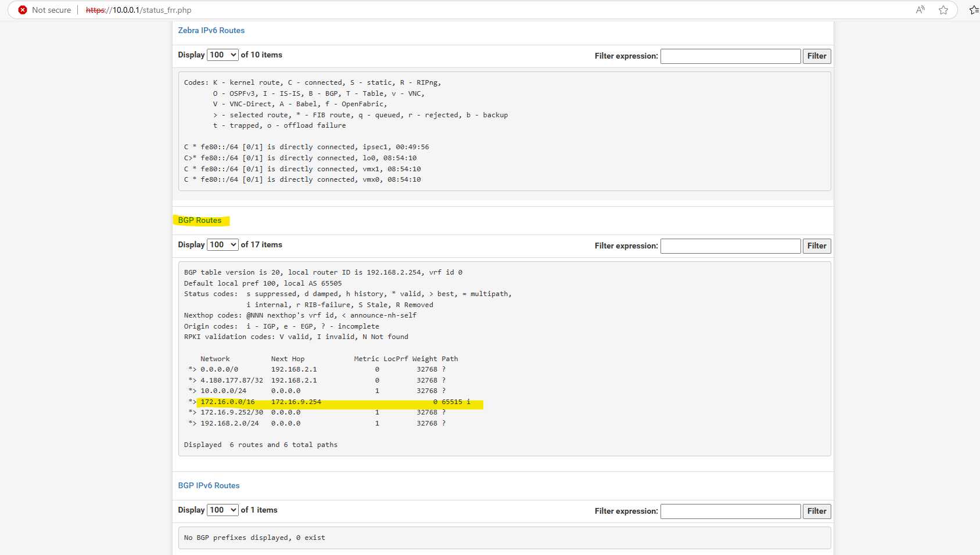Click the Not secure label text
This screenshot has height=555, width=980.
point(51,10)
